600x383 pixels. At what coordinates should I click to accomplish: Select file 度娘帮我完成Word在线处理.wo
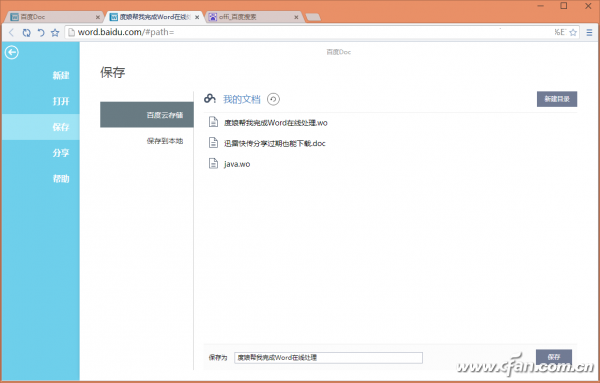click(276, 122)
